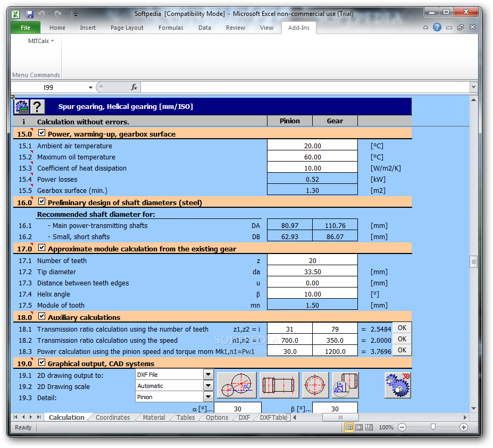Click the pinion teeth value 31
This screenshot has height=448, width=493.
[x=290, y=329]
